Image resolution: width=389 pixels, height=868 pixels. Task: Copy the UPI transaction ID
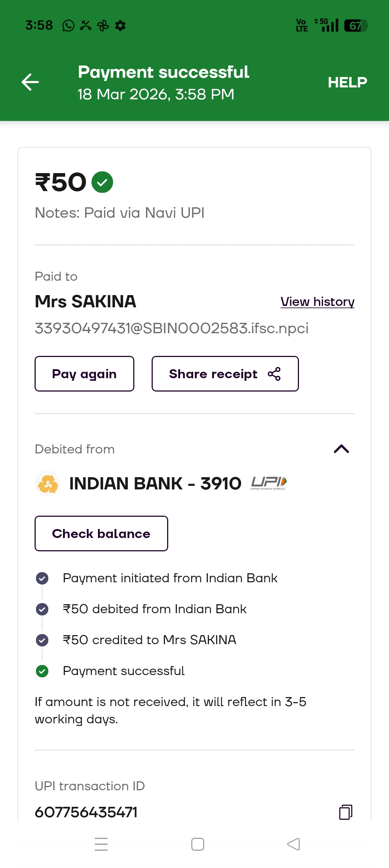click(345, 812)
